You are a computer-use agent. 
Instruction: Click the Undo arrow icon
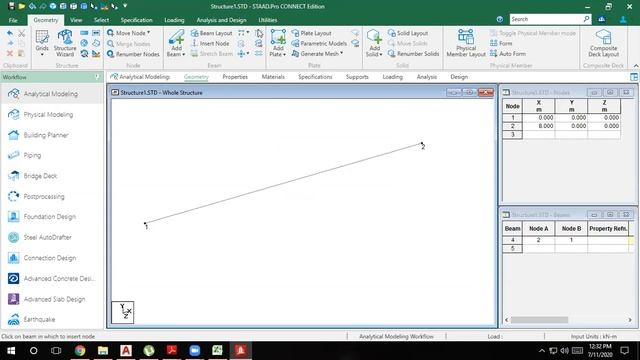(x=10, y=33)
